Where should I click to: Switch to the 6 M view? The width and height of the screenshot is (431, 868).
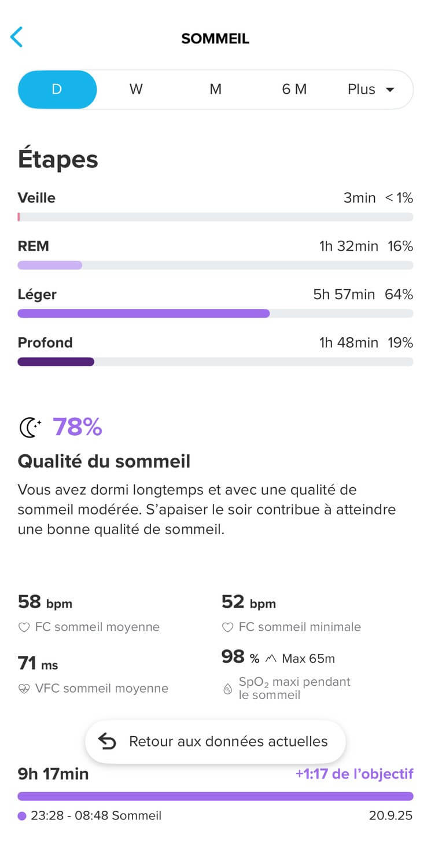point(294,90)
